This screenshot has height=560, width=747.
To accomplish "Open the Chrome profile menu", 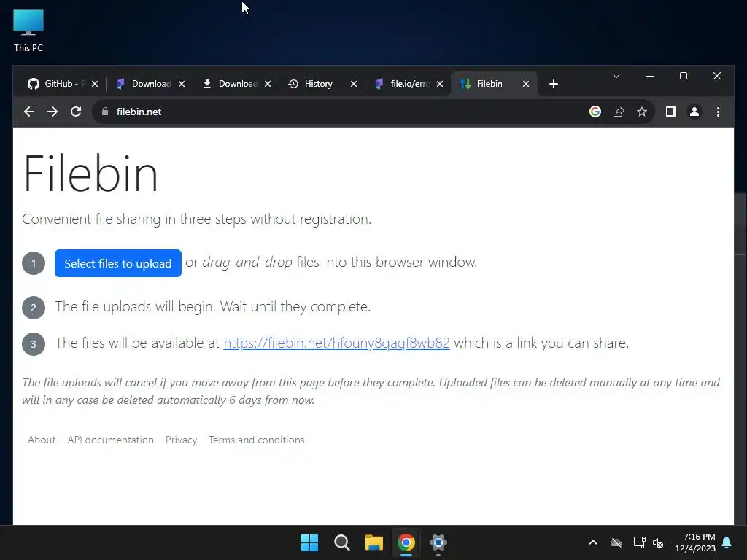I will pyautogui.click(x=694, y=112).
